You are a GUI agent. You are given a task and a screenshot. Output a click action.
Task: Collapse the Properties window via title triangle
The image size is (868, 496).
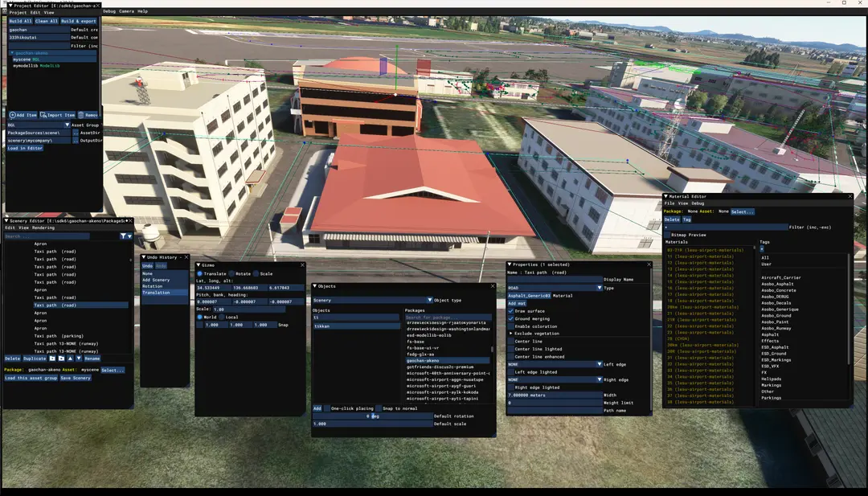pyautogui.click(x=510, y=264)
